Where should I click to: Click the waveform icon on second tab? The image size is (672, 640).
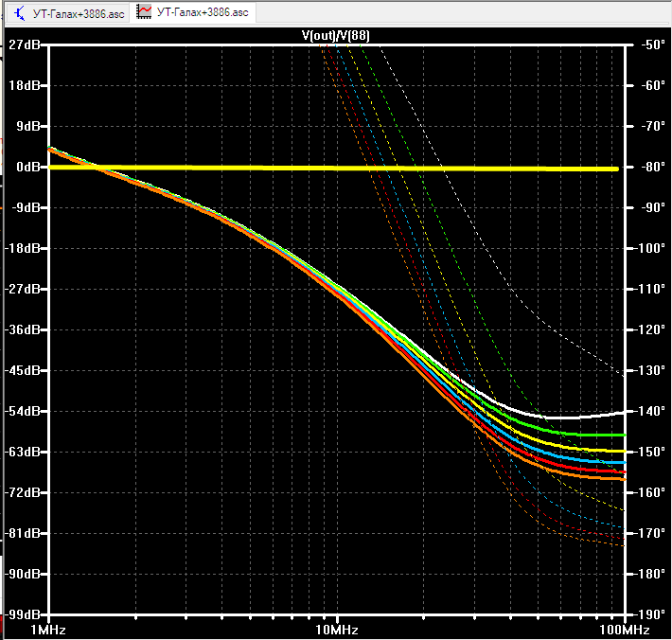pyautogui.click(x=144, y=11)
